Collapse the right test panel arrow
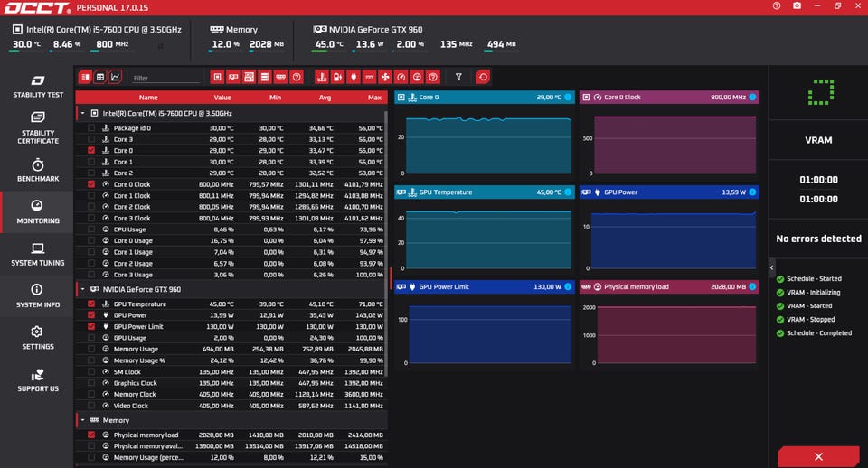Image resolution: width=868 pixels, height=468 pixels. click(771, 267)
